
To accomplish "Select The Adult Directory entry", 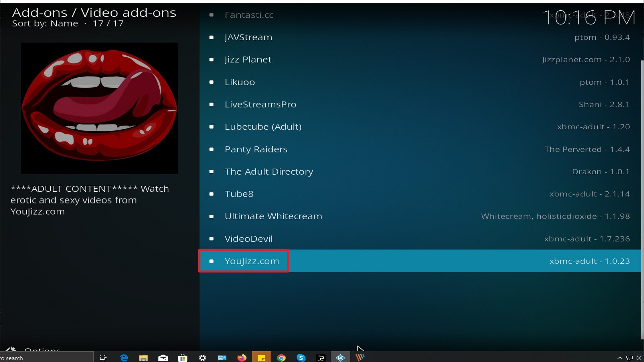I will click(420, 172).
